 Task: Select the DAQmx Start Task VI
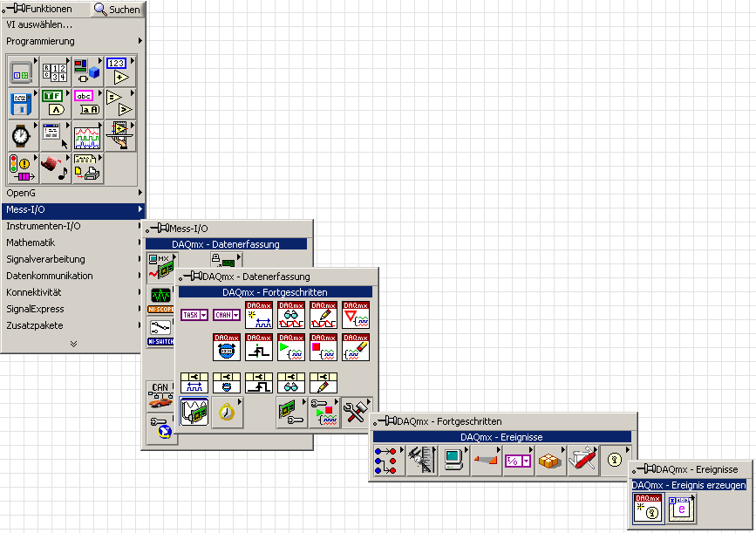[291, 347]
